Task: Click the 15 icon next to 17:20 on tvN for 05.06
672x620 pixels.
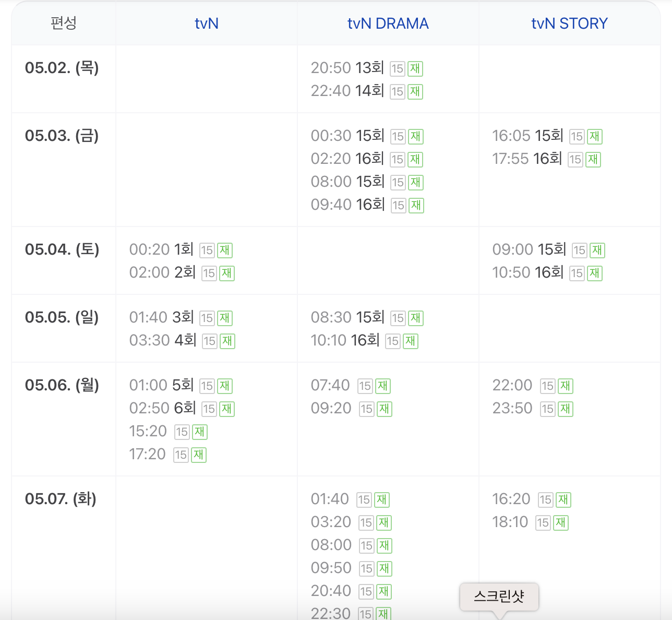Action: coord(182,455)
